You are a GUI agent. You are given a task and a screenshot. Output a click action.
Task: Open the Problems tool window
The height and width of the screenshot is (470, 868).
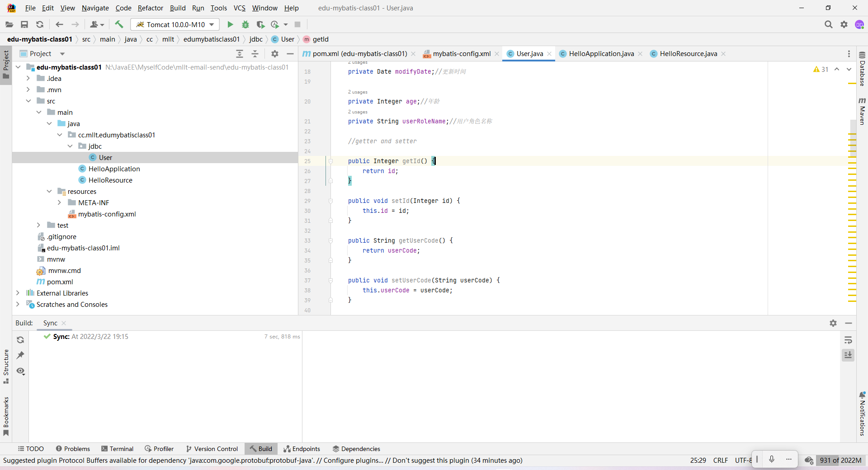73,449
